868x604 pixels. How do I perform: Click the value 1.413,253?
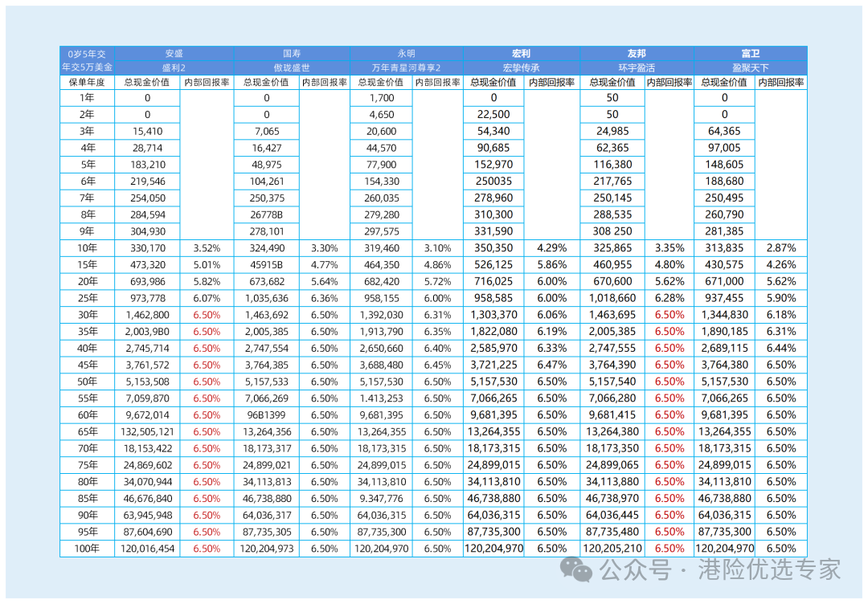pyautogui.click(x=382, y=398)
